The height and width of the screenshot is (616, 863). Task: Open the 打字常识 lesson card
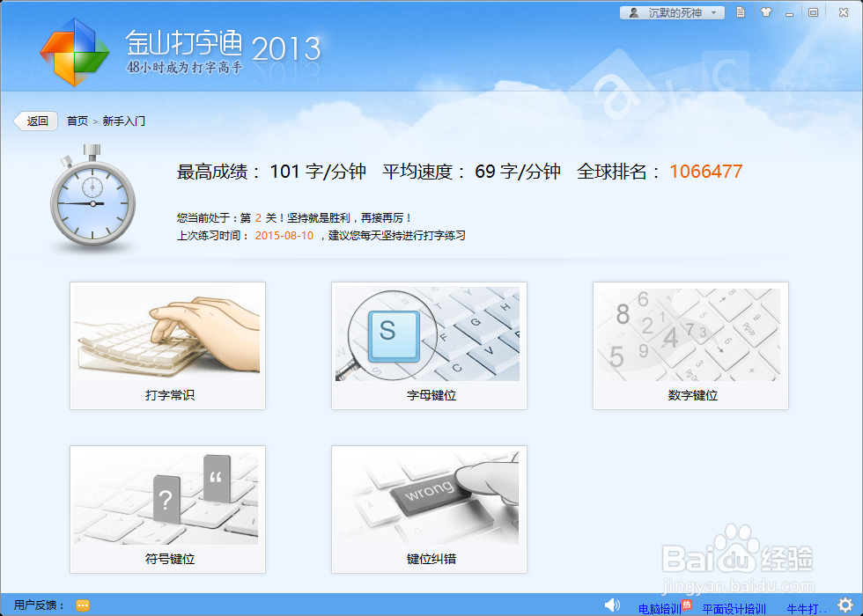168,346
